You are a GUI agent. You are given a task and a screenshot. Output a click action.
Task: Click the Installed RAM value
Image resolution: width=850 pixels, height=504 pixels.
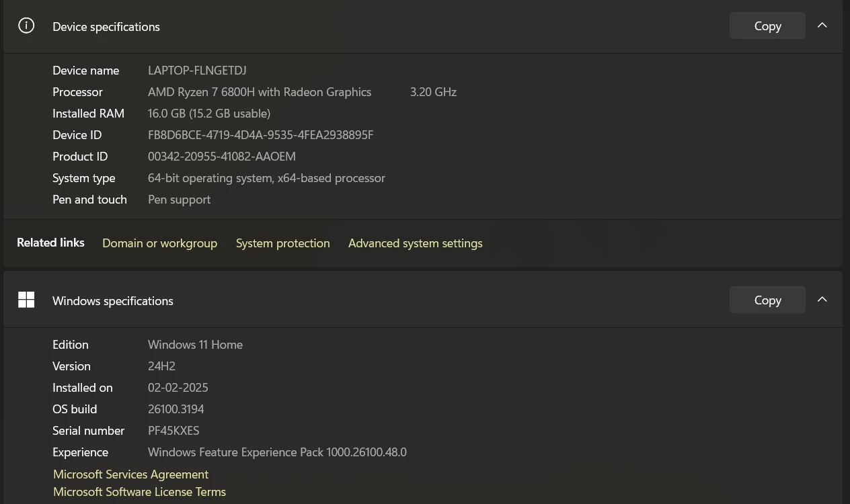(x=209, y=114)
